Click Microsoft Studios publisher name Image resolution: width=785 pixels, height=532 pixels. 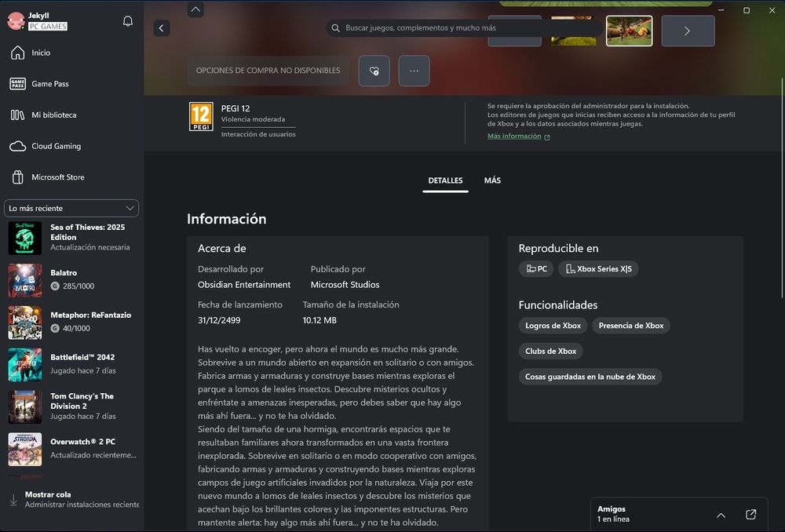point(345,285)
